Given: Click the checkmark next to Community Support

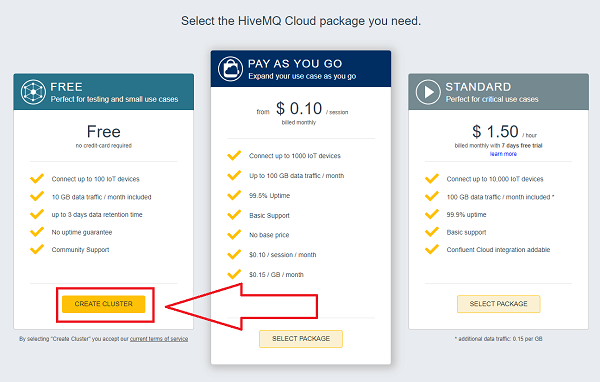Looking at the screenshot, I should pos(37,250).
